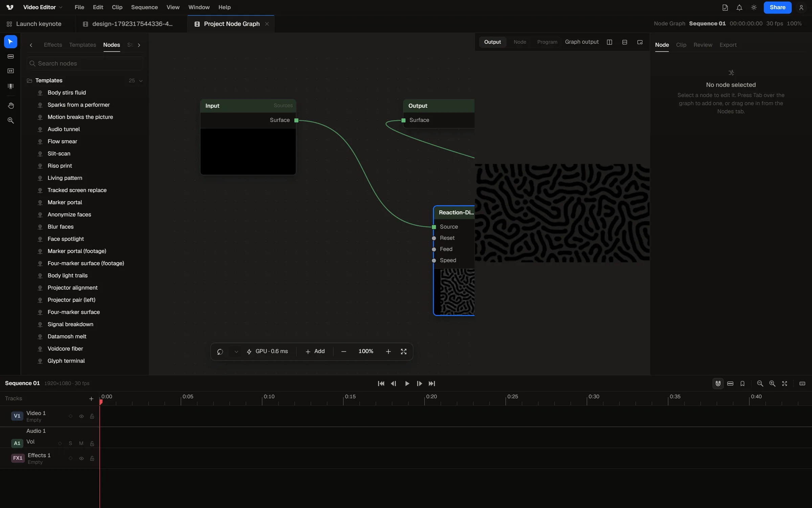
Task: Hide the Video 1 track eye
Action: [x=81, y=416]
